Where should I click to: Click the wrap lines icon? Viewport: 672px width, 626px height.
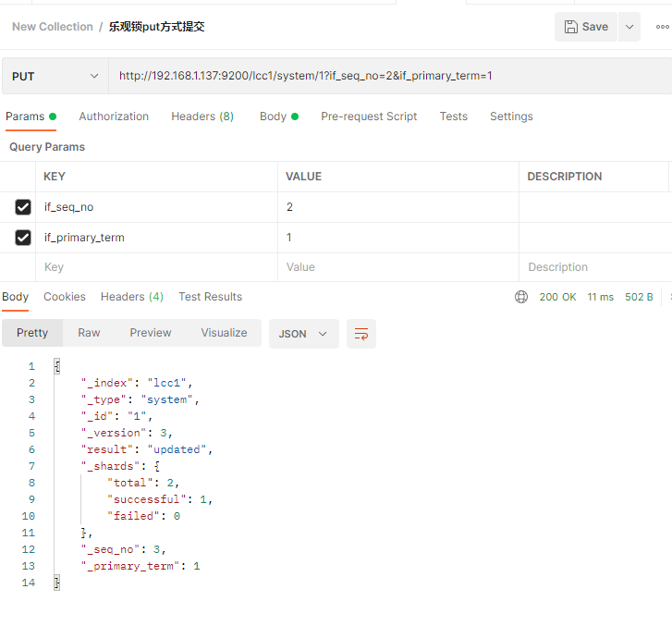(x=361, y=334)
